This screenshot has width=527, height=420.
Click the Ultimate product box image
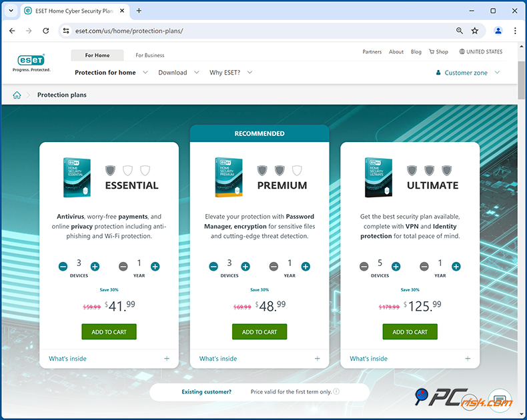point(378,177)
